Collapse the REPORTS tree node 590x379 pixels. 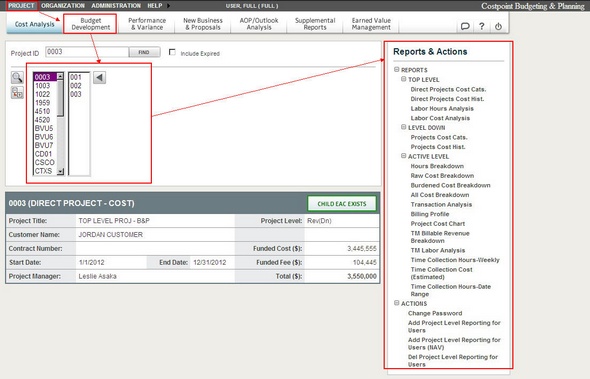click(x=397, y=69)
